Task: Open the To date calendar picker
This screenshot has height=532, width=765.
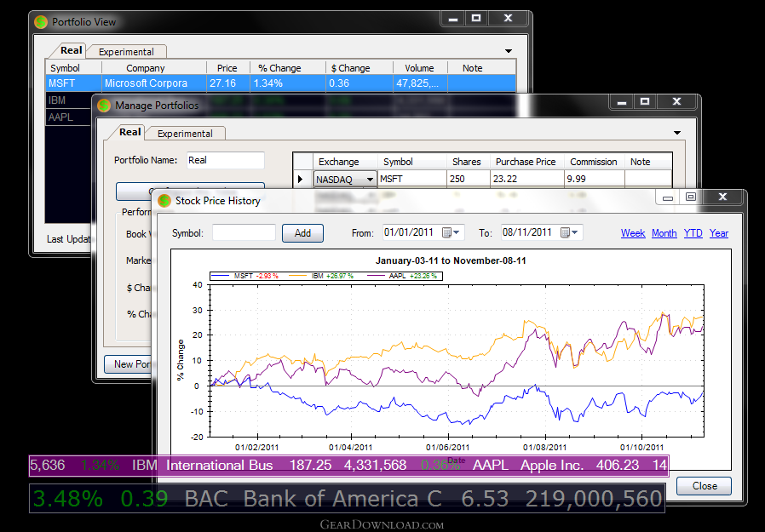Action: 569,232
